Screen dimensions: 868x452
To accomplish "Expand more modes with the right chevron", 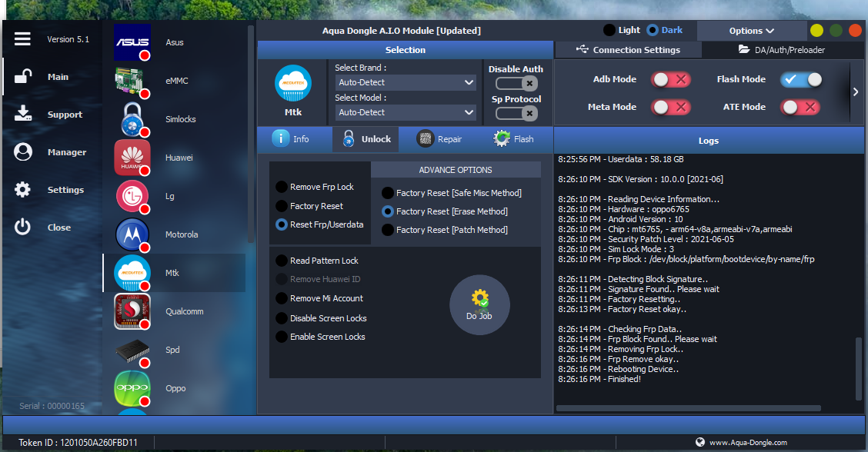I will [856, 91].
